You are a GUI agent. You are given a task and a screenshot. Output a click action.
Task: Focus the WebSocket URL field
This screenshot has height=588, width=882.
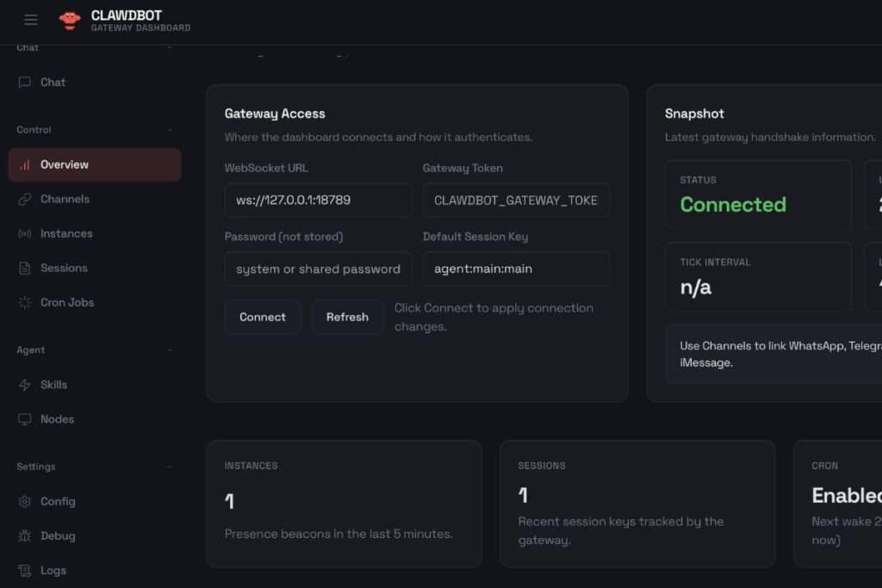click(x=317, y=200)
